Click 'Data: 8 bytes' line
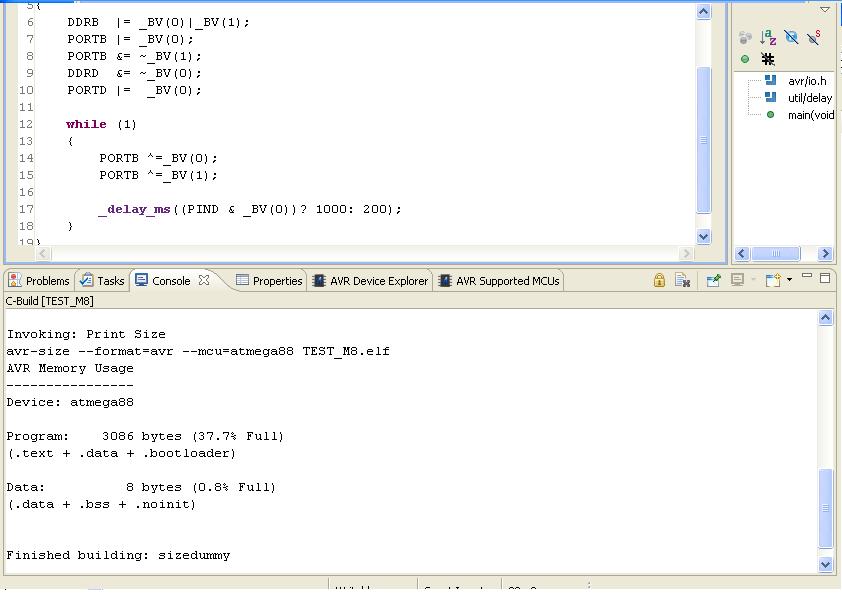Image resolution: width=842 pixels, height=596 pixels. click(x=141, y=488)
